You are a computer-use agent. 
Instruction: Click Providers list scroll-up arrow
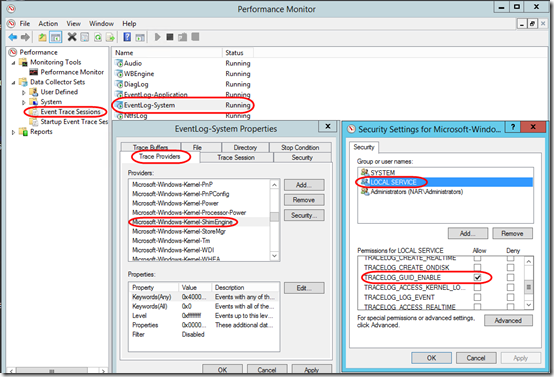click(275, 185)
